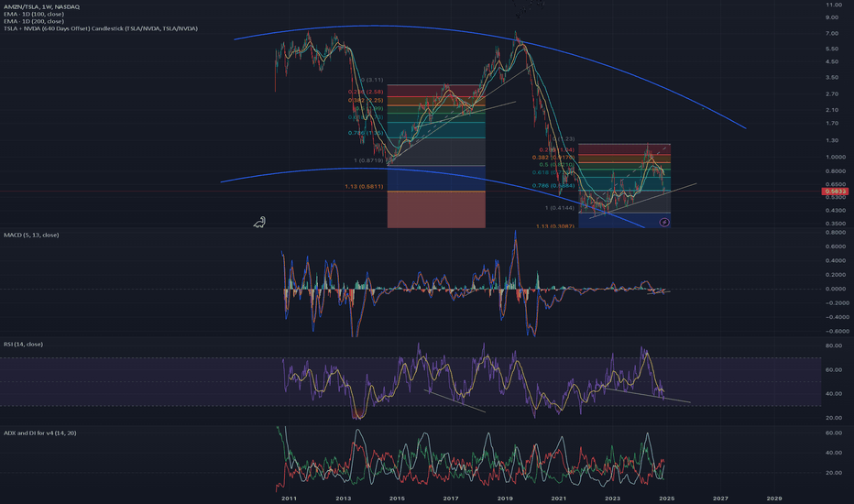Click the 0 (3.11) Fibonacci level label
The width and height of the screenshot is (854, 504).
click(x=372, y=80)
